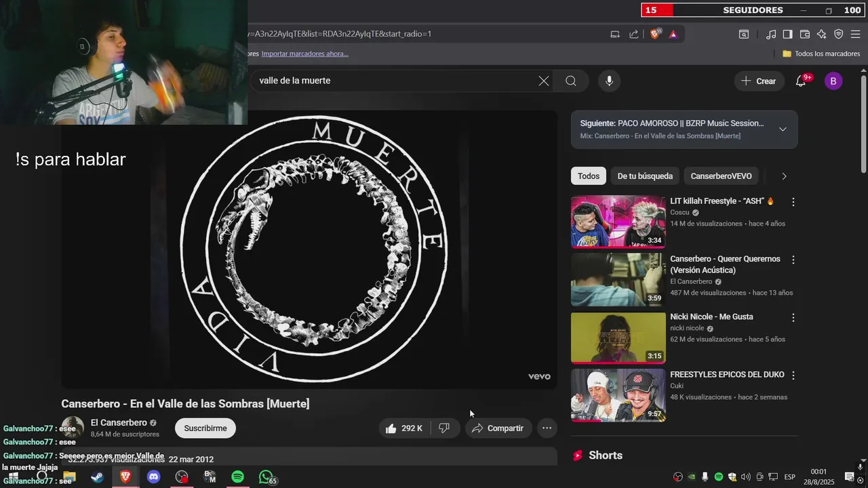Clear the YouTube search field with the X
The width and height of the screenshot is (868, 488).
coord(544,81)
